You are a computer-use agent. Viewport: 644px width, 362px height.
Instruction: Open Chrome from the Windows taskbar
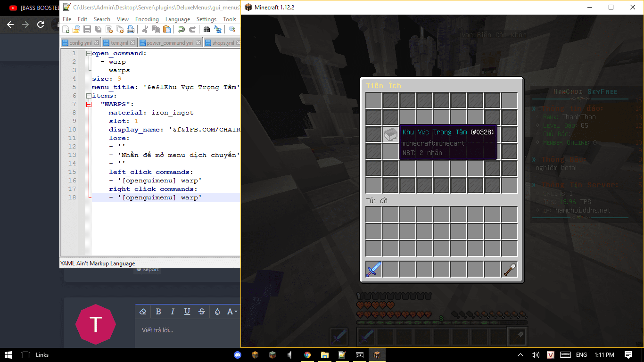(307, 355)
